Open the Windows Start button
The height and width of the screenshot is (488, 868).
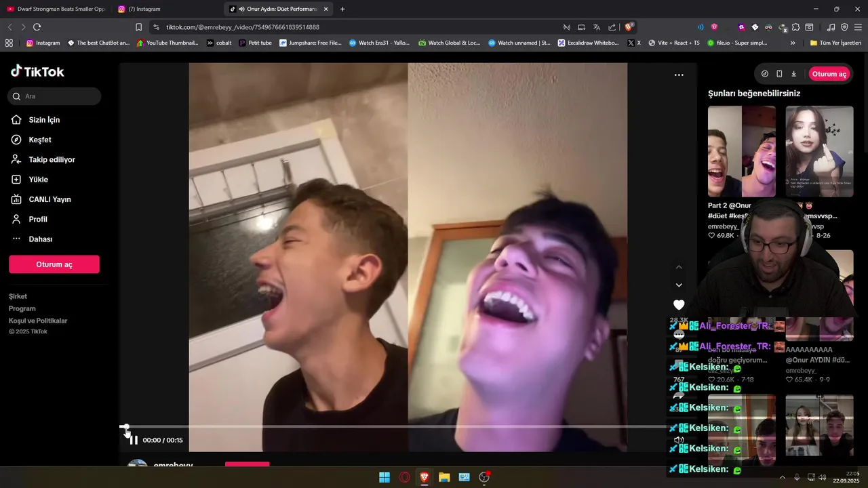click(384, 477)
